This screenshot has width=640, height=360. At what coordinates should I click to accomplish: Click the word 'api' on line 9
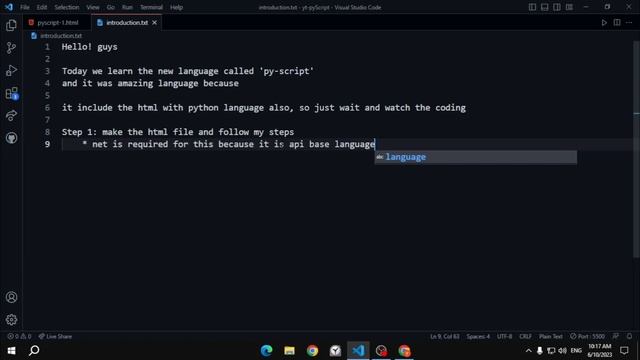coord(296,144)
